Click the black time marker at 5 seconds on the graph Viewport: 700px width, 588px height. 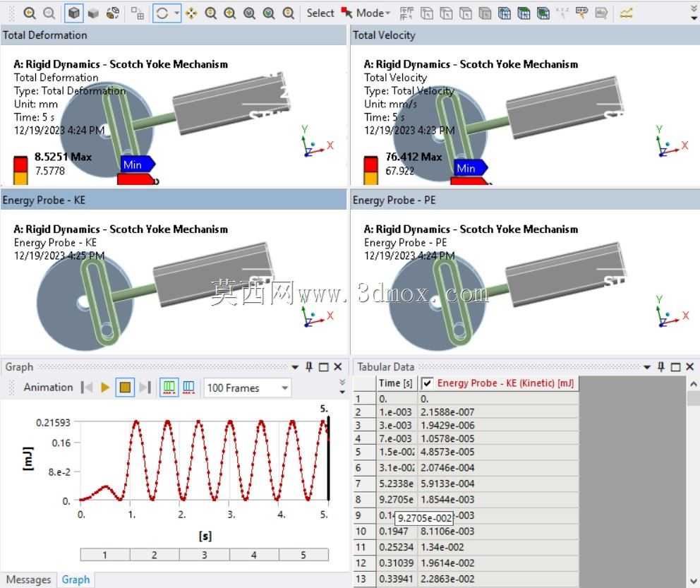(x=329, y=457)
